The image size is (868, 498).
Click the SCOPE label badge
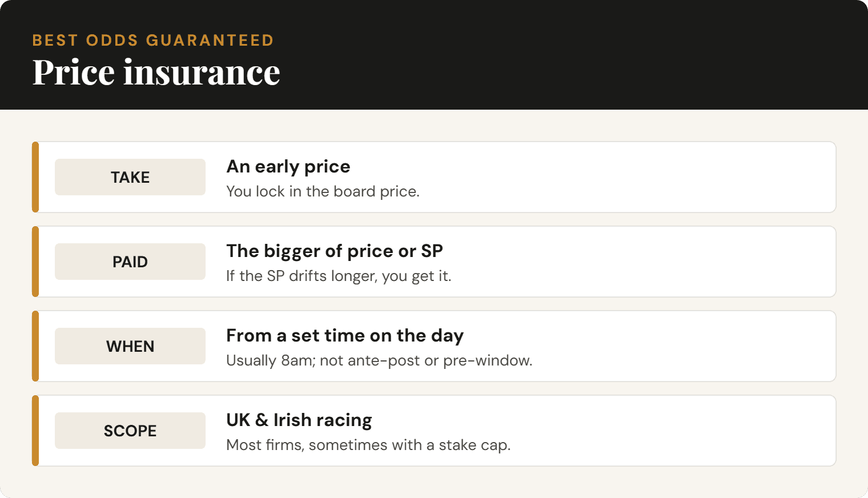coord(130,431)
